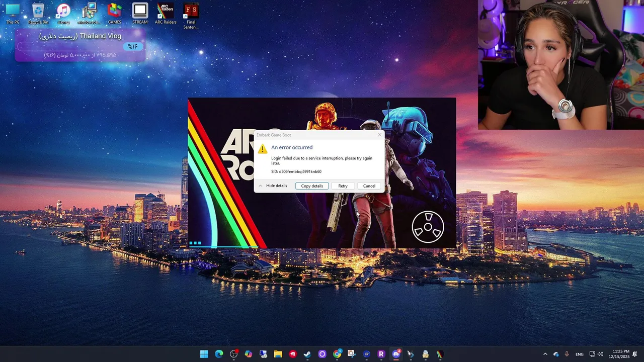The width and height of the screenshot is (644, 362).
Task: Click the volume speaker tray icon
Action: 600,354
